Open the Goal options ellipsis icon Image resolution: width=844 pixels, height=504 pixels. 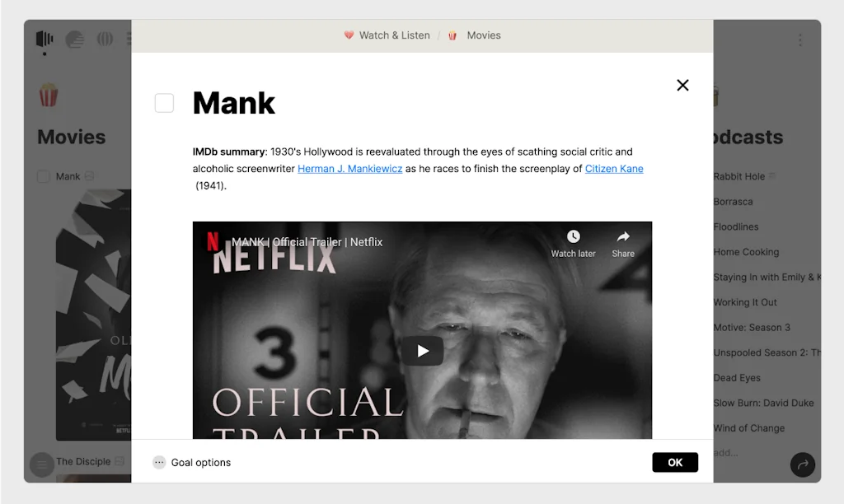(x=159, y=462)
